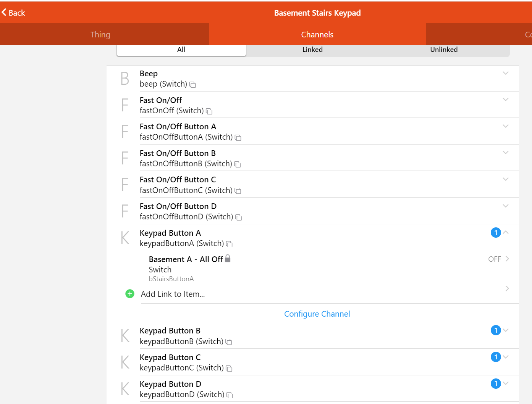Click the bStairsButtonA item name

(171, 279)
